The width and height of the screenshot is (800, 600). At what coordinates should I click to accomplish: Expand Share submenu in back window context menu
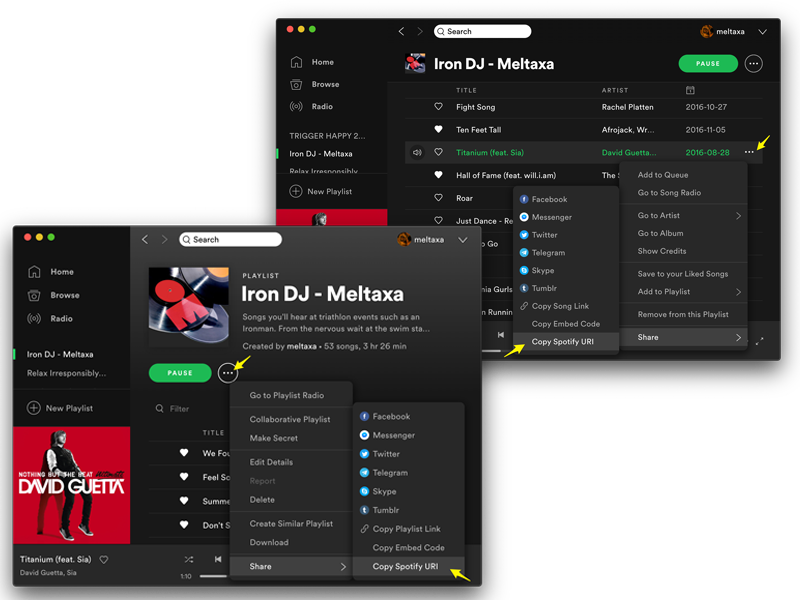(x=684, y=337)
